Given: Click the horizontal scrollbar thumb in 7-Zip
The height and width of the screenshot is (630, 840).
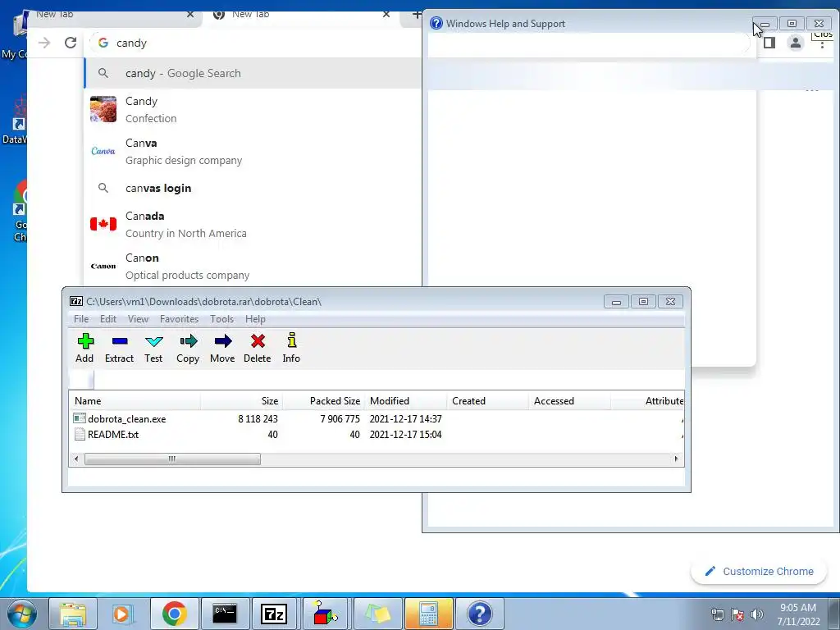Looking at the screenshot, I should coord(172,459).
